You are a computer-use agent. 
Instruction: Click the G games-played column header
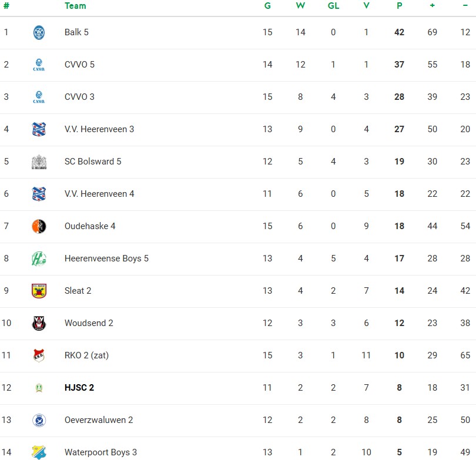[x=267, y=6]
